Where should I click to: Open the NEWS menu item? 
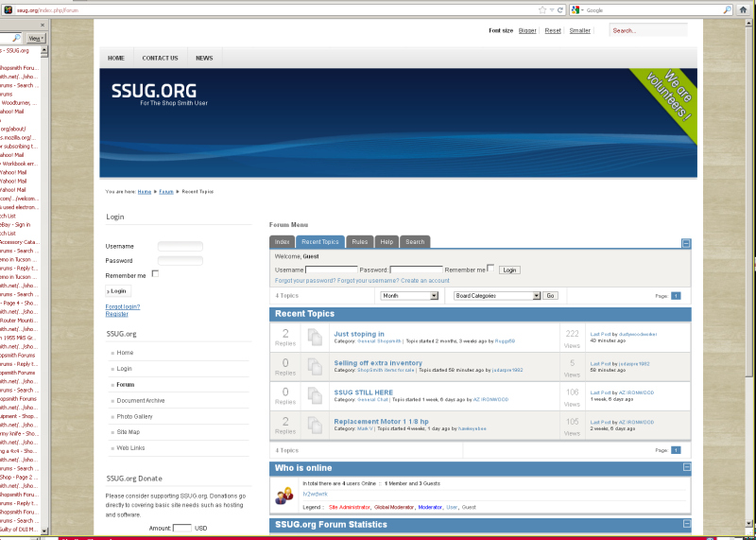pyautogui.click(x=204, y=58)
